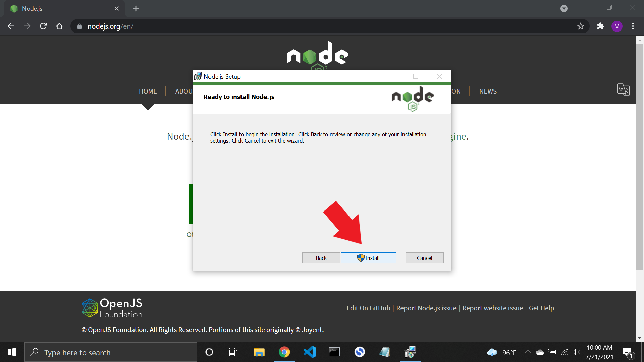Screen dimensions: 644x362
Task: Click the Chrome profile avatar M
Action: (617, 26)
